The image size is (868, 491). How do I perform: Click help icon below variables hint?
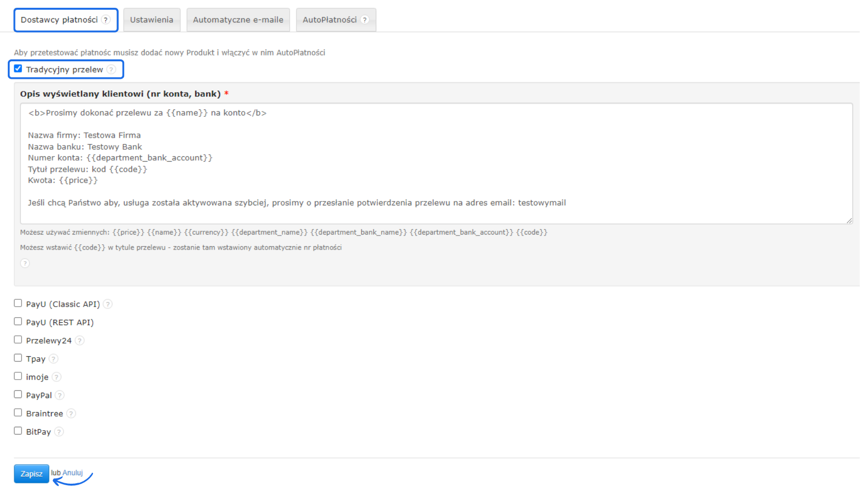tap(25, 263)
